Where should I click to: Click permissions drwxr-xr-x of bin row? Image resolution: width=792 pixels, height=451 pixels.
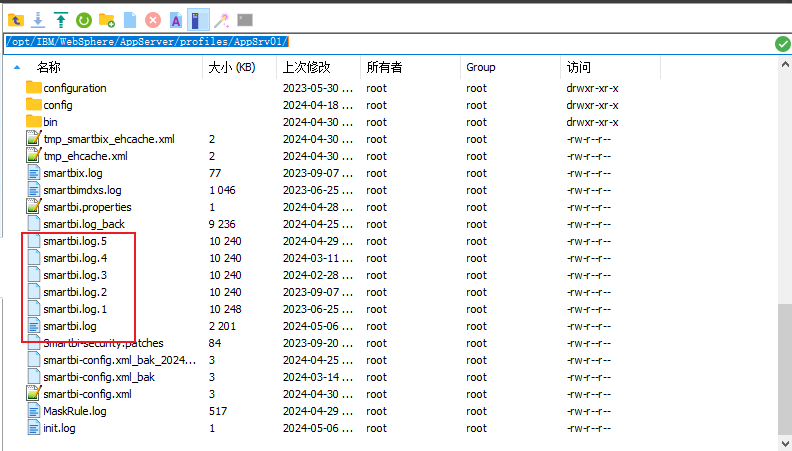(592, 122)
